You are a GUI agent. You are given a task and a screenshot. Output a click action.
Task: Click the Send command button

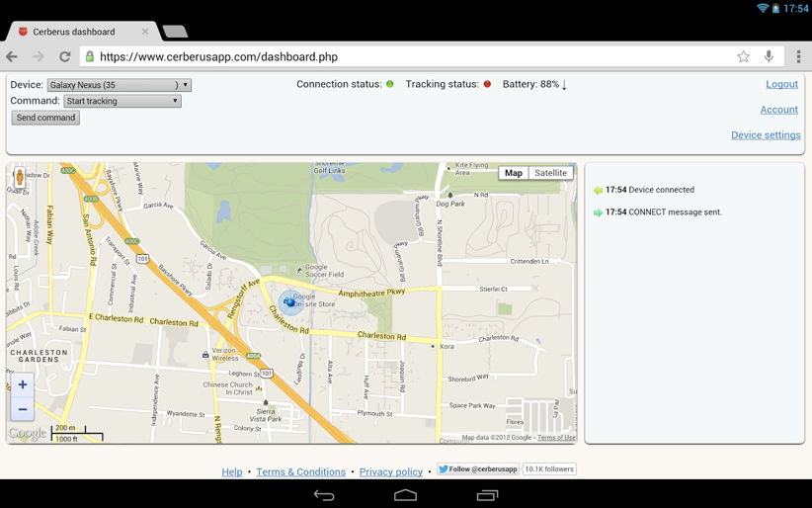coord(45,118)
